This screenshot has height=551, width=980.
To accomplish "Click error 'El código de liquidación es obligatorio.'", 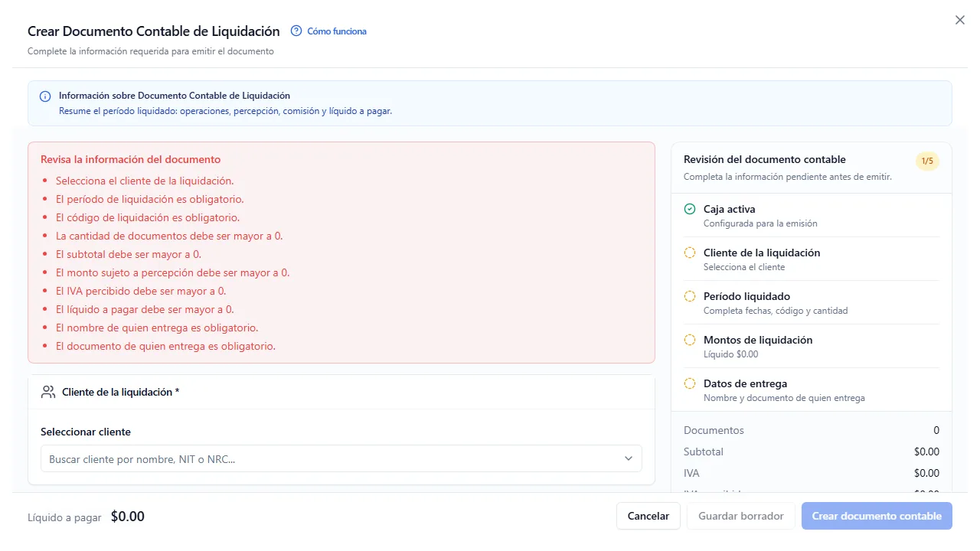I will click(x=148, y=217).
